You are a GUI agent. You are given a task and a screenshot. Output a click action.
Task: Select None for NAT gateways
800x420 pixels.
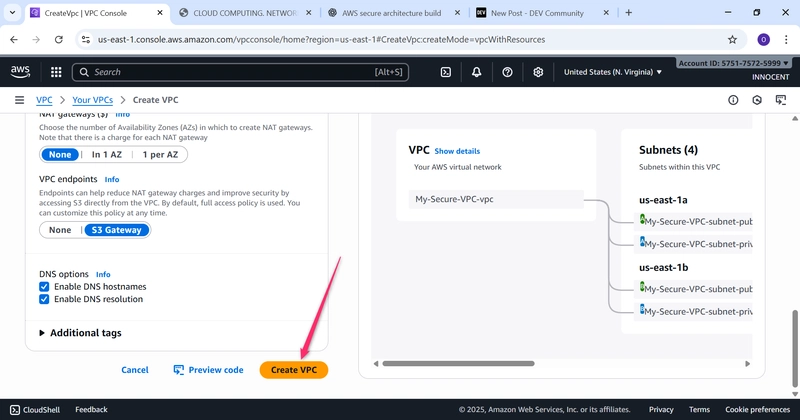click(60, 155)
